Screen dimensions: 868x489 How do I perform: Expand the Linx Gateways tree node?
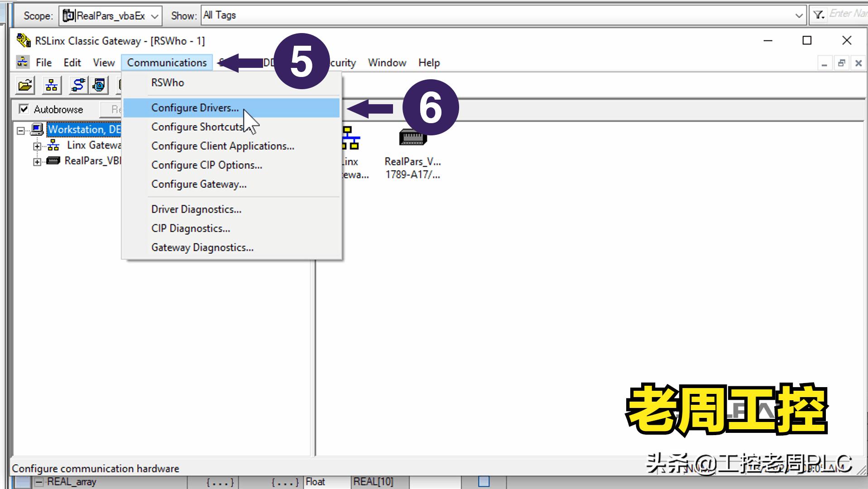tap(37, 146)
